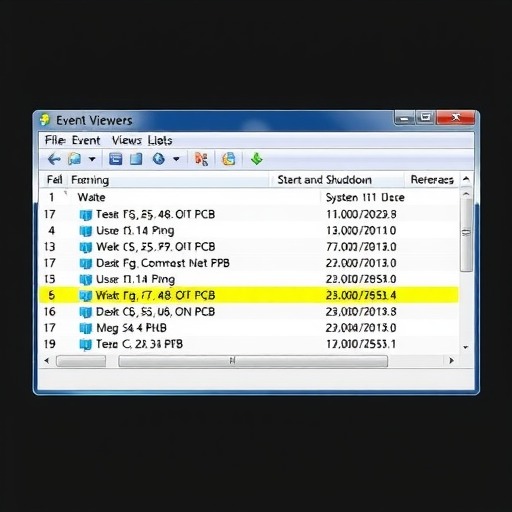Click the 'Systen 111 Dere' cell
The height and width of the screenshot is (512, 512).
[x=365, y=197]
